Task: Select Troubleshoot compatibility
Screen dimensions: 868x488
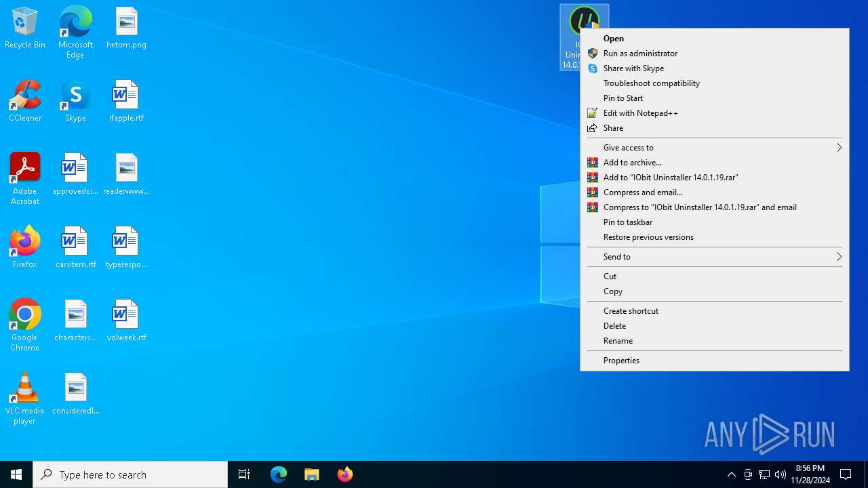Action: point(715,83)
